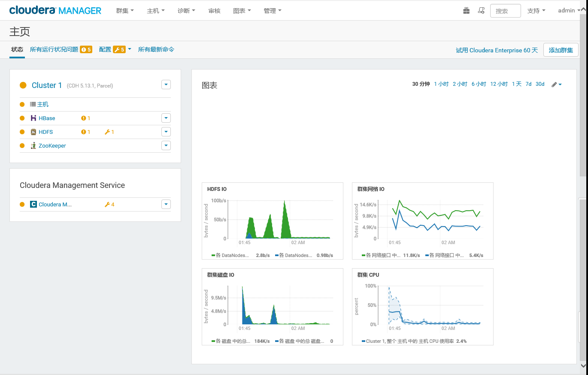Open the 图表 top menu

point(242,11)
